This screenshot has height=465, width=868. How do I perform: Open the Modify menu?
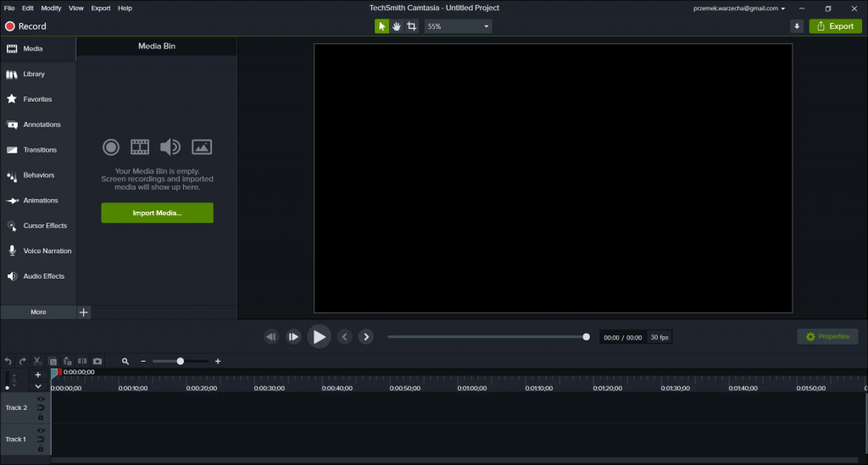point(51,8)
